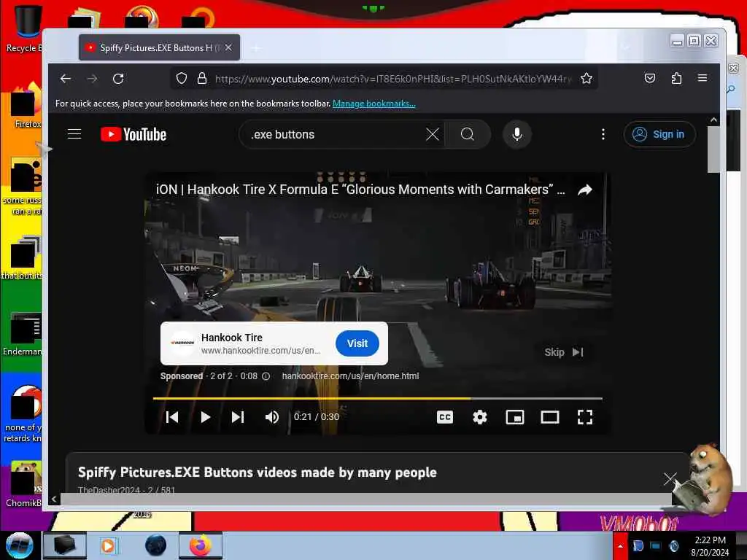
Task: Bookmark this page with the star
Action: [x=587, y=78]
